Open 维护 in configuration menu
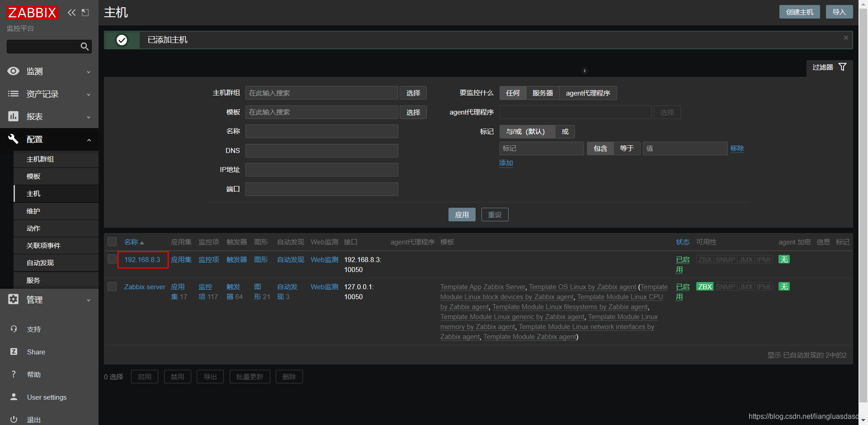Screen dimensions: 868x425 (56, 211)
